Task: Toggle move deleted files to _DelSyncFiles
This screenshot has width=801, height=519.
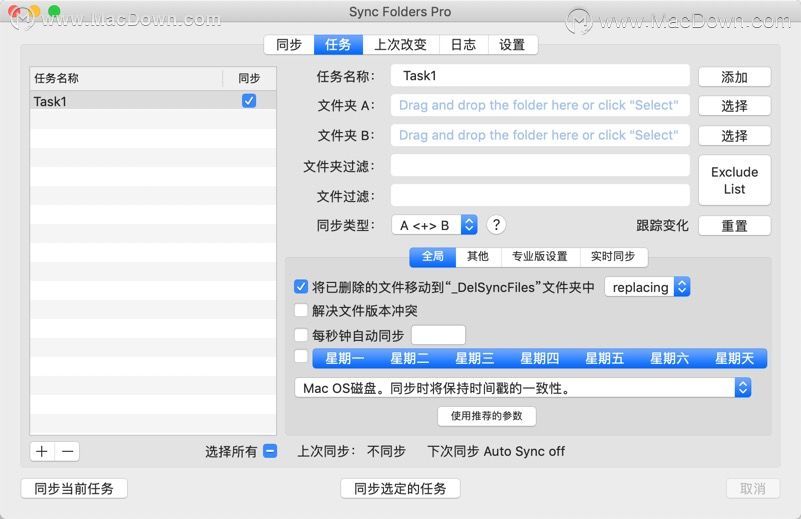Action: [301, 287]
